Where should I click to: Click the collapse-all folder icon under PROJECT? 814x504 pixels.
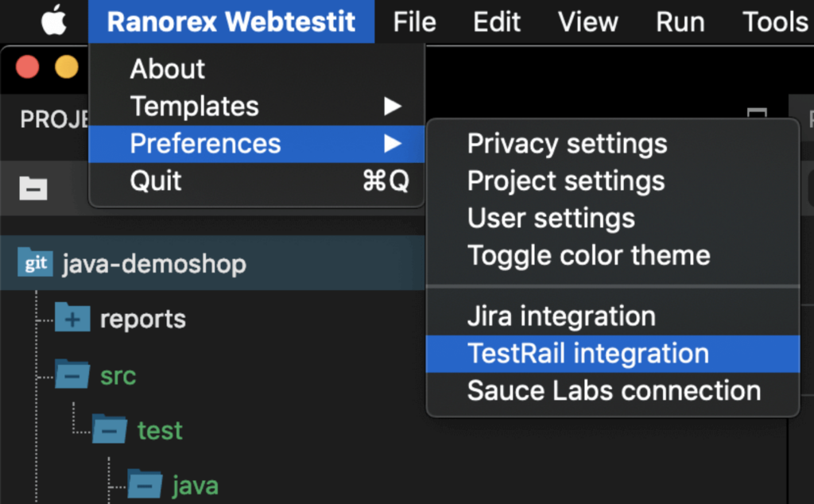point(33,188)
